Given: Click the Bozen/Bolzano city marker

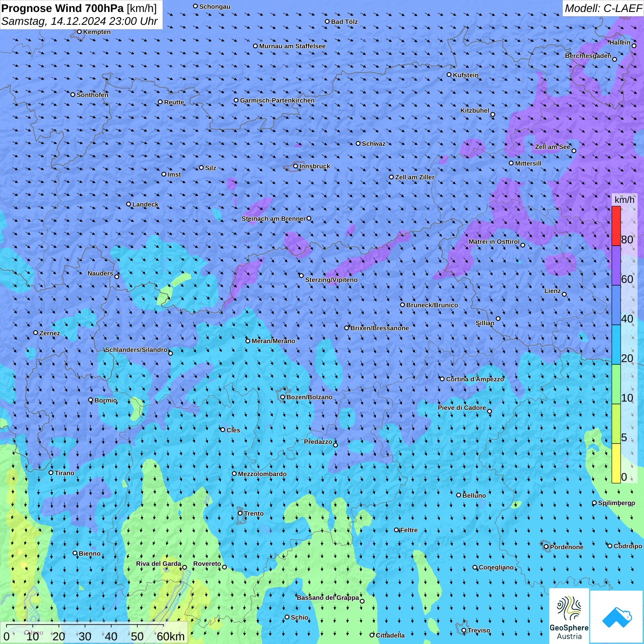Looking at the screenshot, I should [x=282, y=397].
